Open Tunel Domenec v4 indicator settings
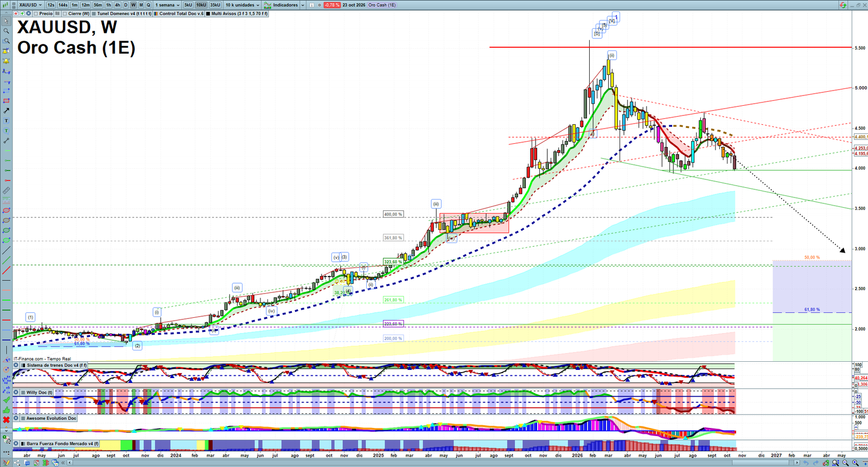This screenshot has width=868, height=467. (122, 14)
